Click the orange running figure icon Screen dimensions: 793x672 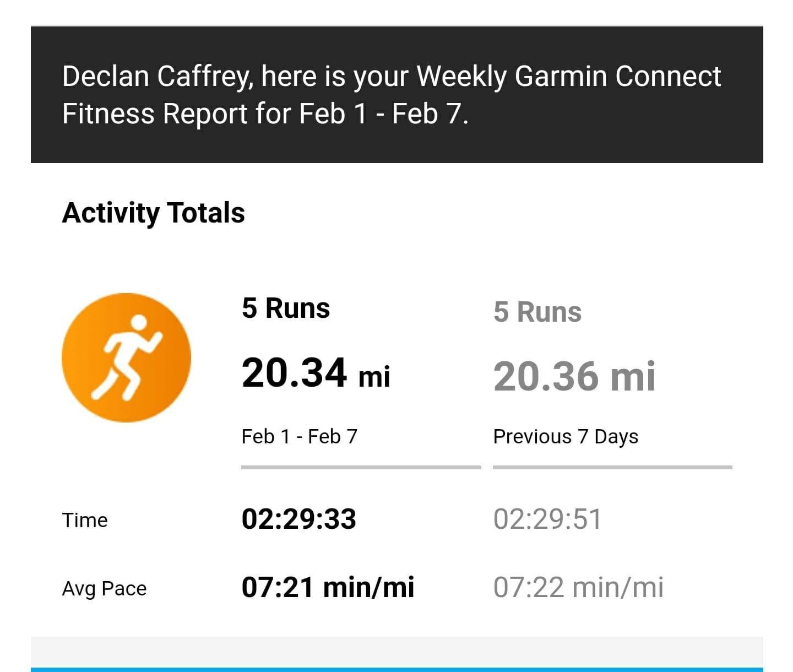(x=126, y=357)
